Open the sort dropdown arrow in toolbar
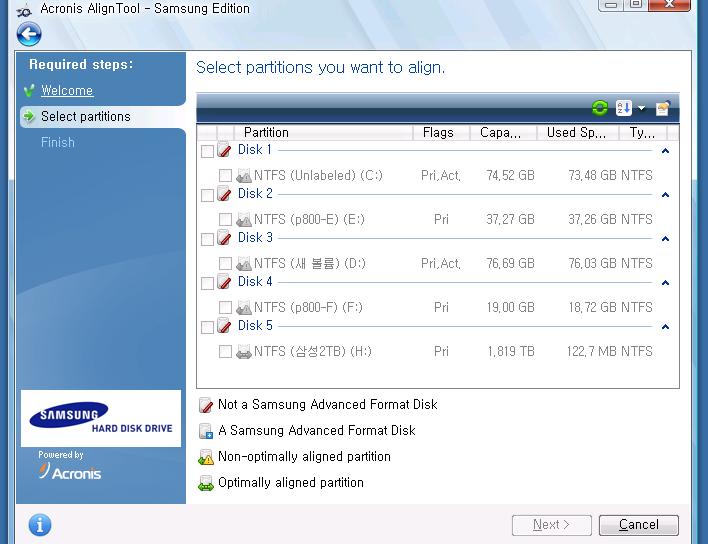 (642, 109)
